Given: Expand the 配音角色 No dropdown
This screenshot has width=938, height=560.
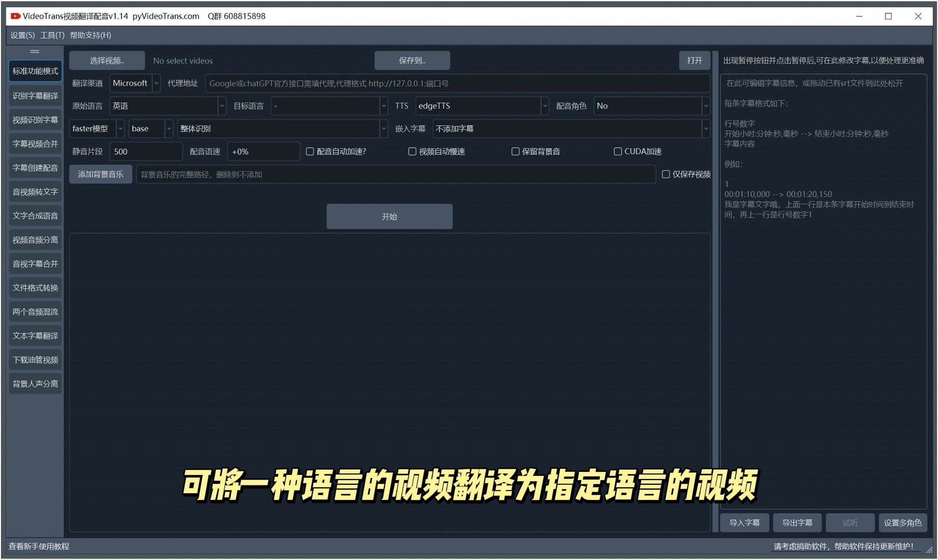Looking at the screenshot, I should click(x=652, y=106).
